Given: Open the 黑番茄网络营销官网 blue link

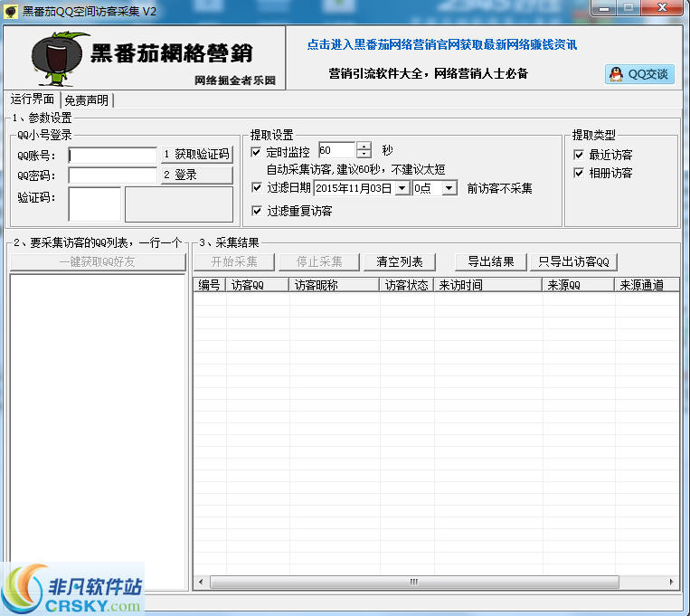Looking at the screenshot, I should pyautogui.click(x=442, y=44).
